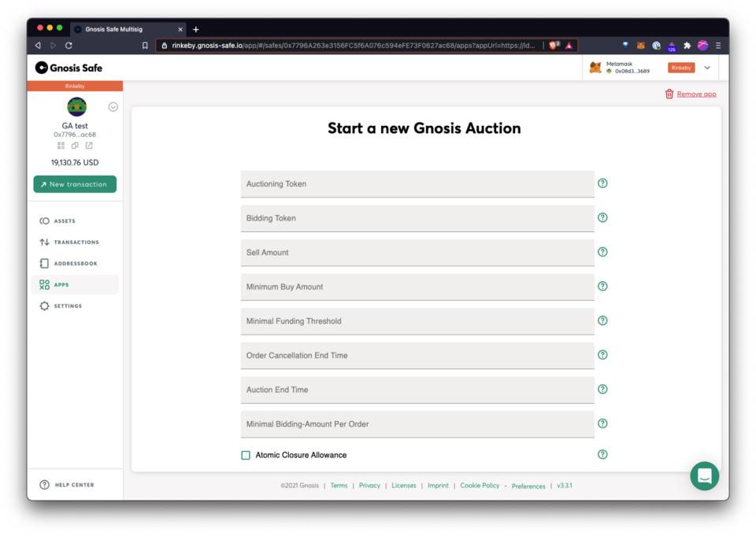Copy the GA test safe address
Viewport: 756px width, 536px height.
pyautogui.click(x=75, y=145)
